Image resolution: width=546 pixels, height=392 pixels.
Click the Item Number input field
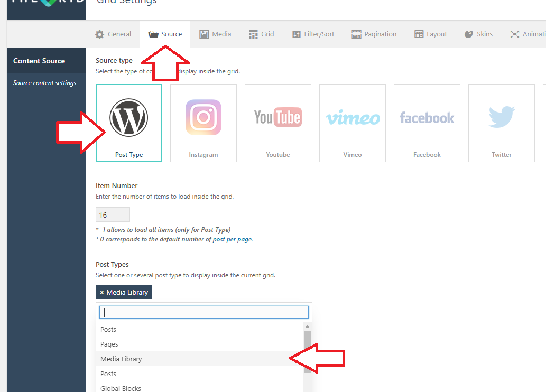point(113,214)
